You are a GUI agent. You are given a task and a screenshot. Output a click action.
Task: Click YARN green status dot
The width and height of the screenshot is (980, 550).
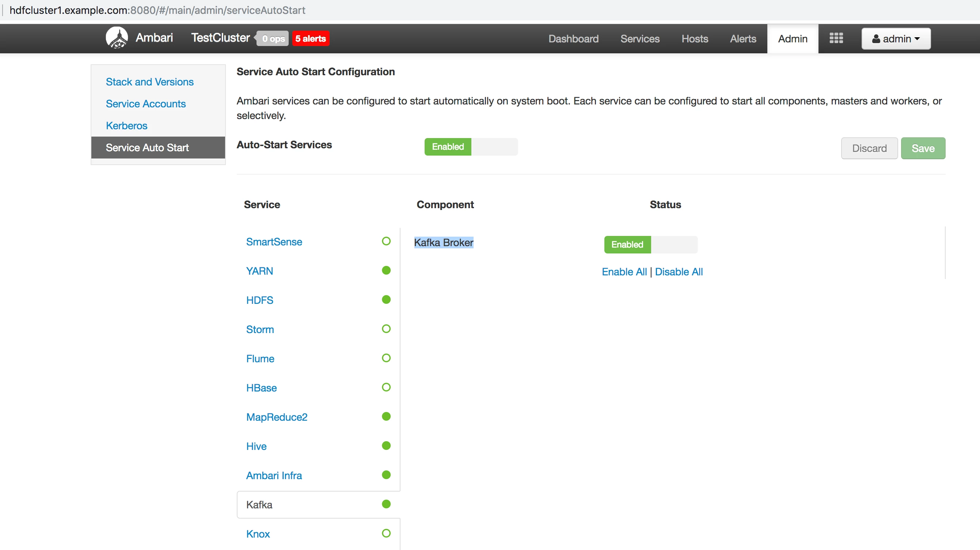pyautogui.click(x=386, y=271)
